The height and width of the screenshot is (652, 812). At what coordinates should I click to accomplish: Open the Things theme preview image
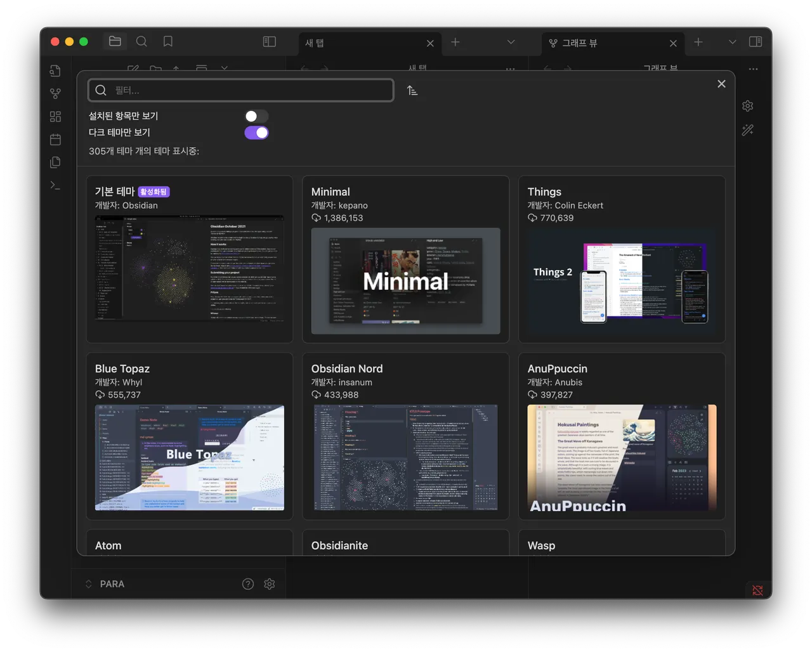point(622,281)
